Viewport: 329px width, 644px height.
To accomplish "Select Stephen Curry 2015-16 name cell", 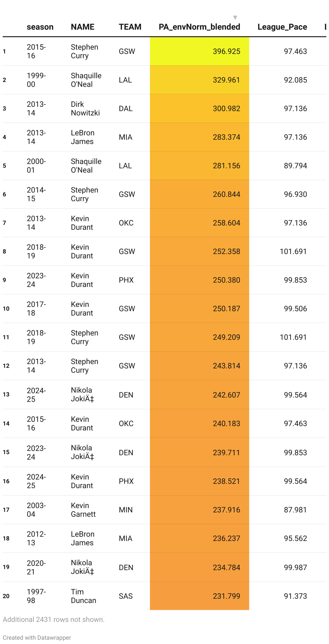I will pyautogui.click(x=84, y=51).
